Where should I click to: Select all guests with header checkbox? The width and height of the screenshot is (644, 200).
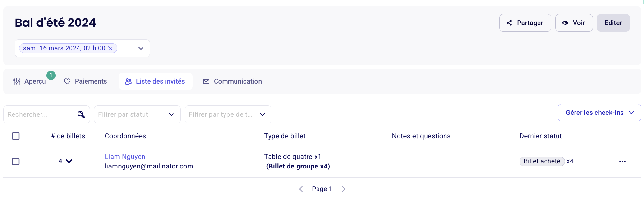pos(16,136)
